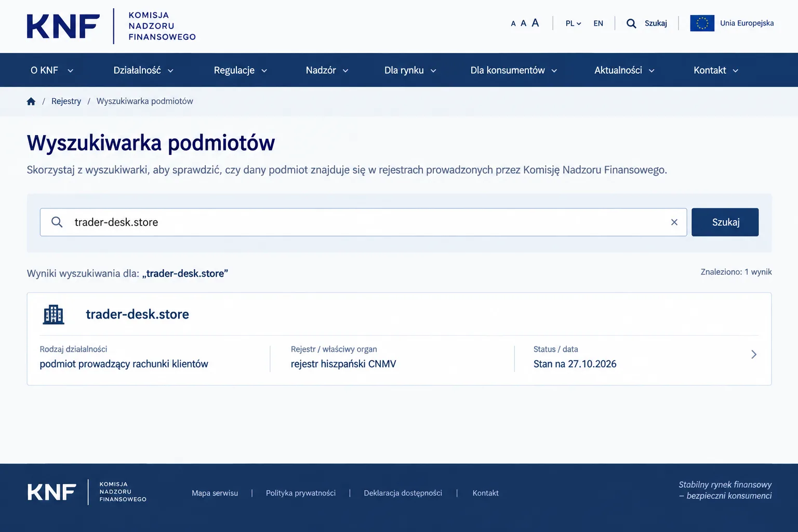Expand the Dla konsumentów menu
Screen dimensions: 798x532
513,70
